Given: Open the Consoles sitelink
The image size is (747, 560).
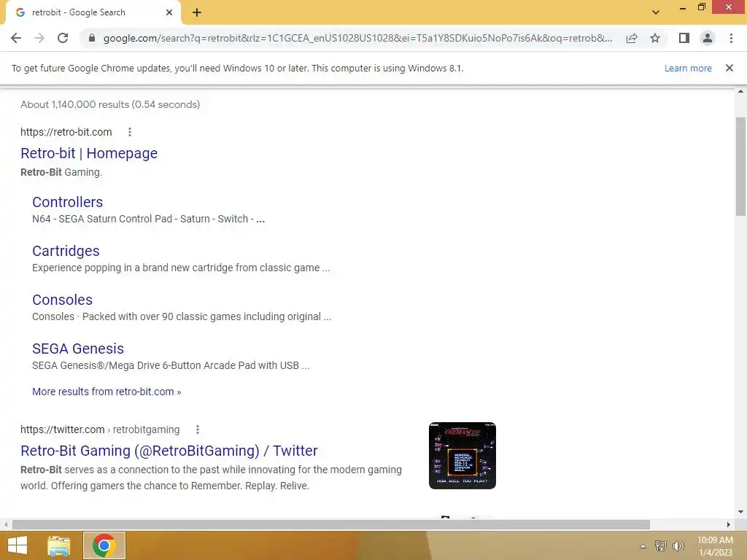Looking at the screenshot, I should (x=63, y=300).
